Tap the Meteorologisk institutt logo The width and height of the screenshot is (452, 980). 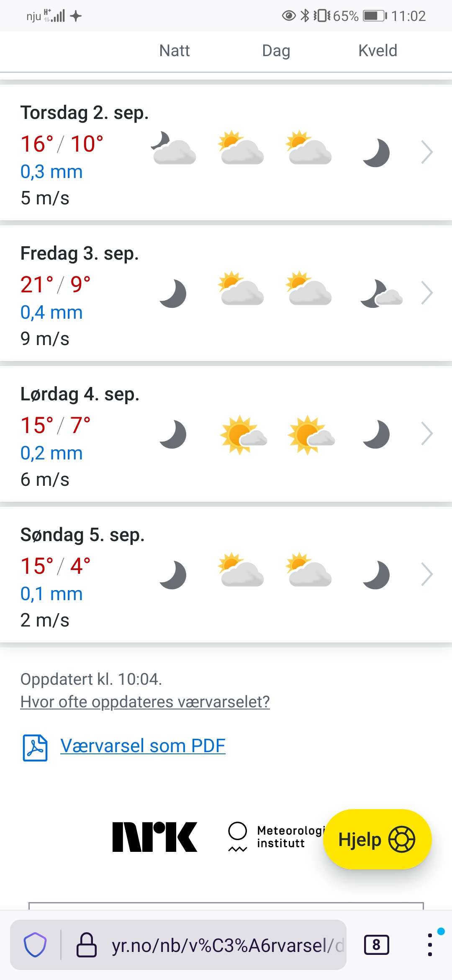[276, 837]
